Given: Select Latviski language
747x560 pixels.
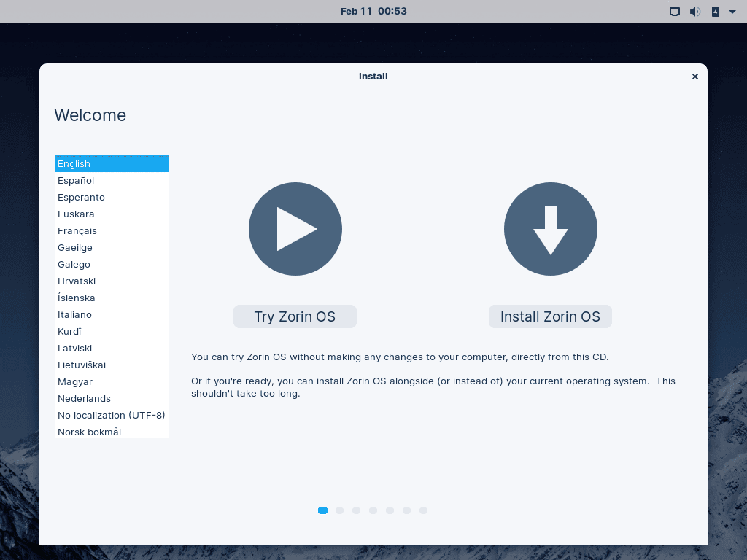Looking at the screenshot, I should click(112, 348).
